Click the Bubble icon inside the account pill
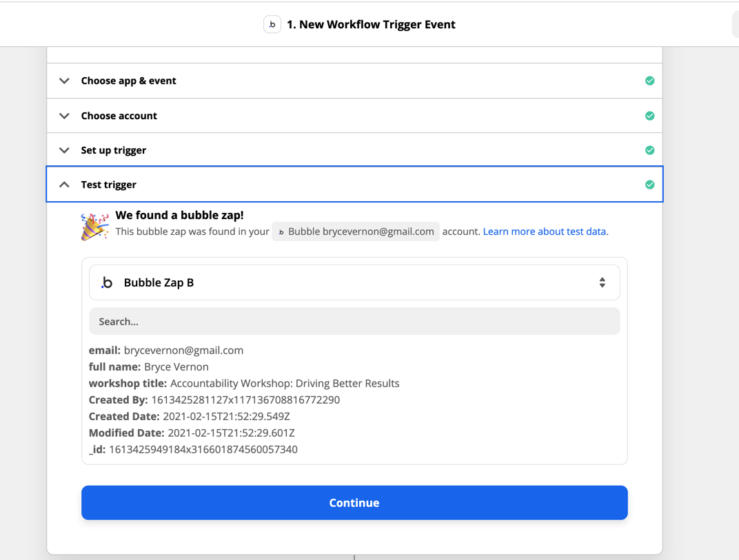The image size is (739, 560). click(281, 231)
